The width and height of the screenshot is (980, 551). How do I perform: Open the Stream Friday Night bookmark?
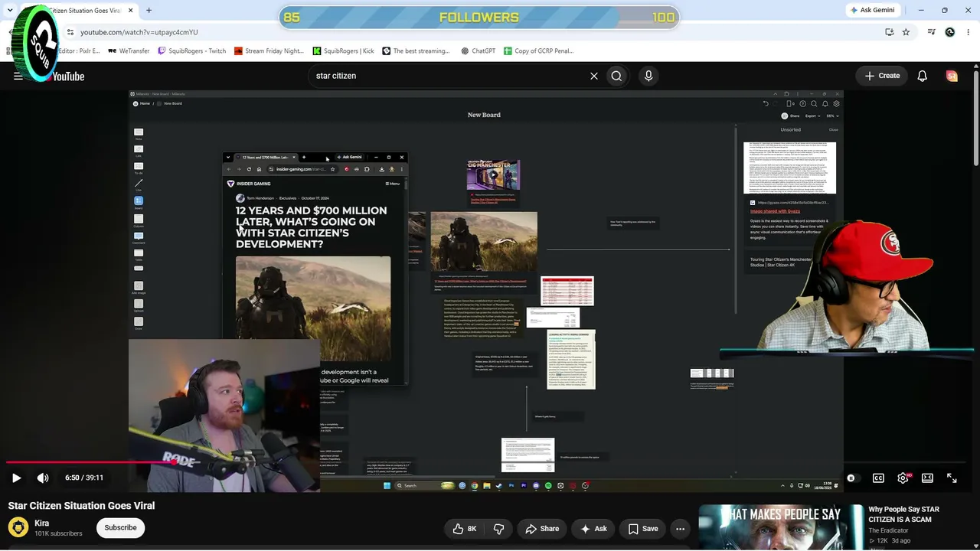(x=269, y=51)
